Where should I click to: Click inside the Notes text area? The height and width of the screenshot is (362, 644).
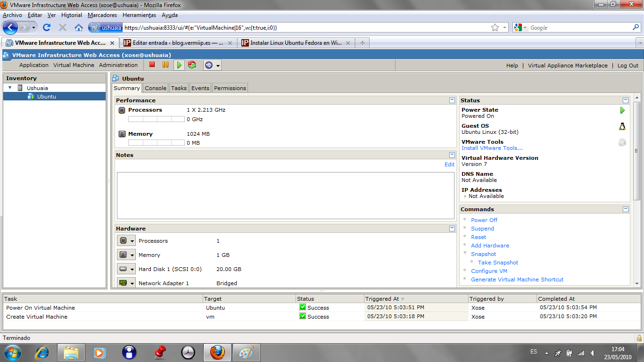(x=285, y=195)
